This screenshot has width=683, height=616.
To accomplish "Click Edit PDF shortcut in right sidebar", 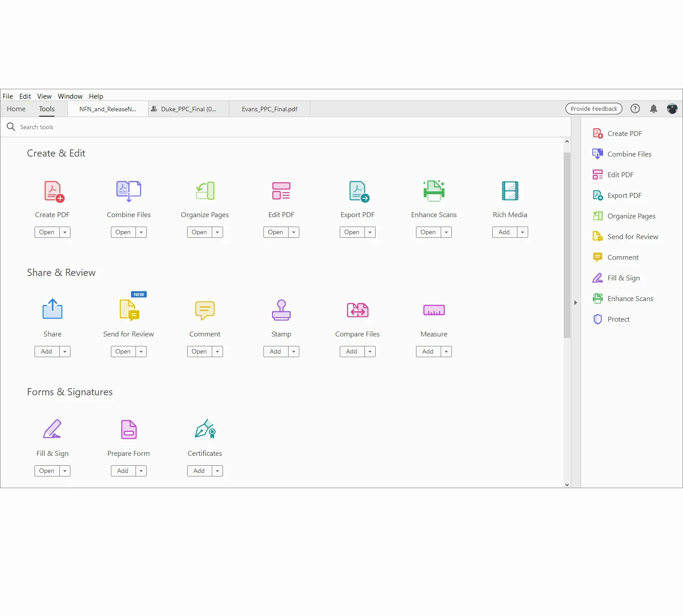I will coord(613,175).
